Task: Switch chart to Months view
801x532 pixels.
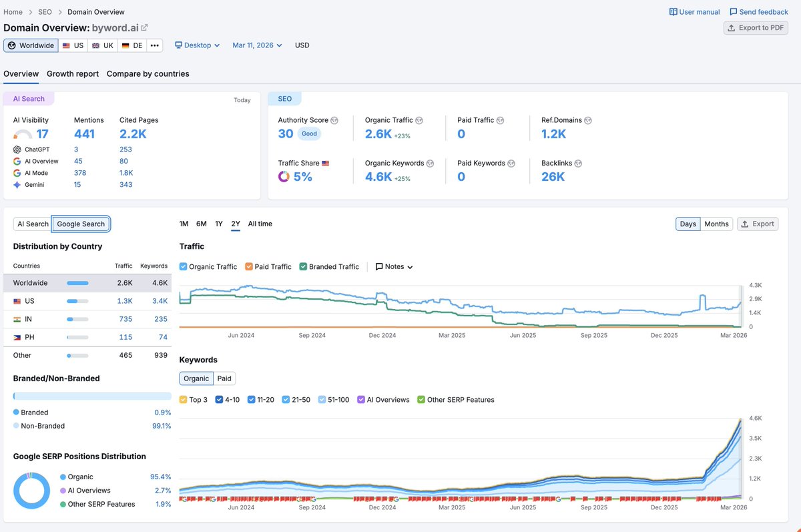Action: tap(716, 224)
